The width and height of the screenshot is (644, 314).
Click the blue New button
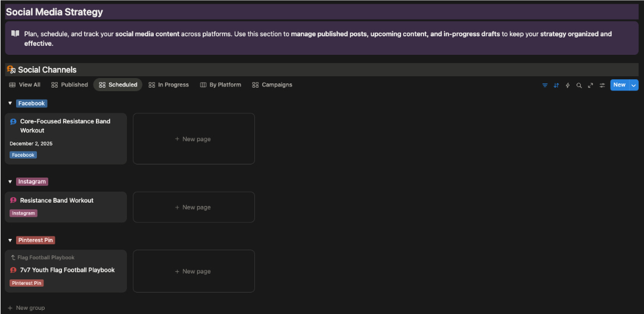[619, 85]
